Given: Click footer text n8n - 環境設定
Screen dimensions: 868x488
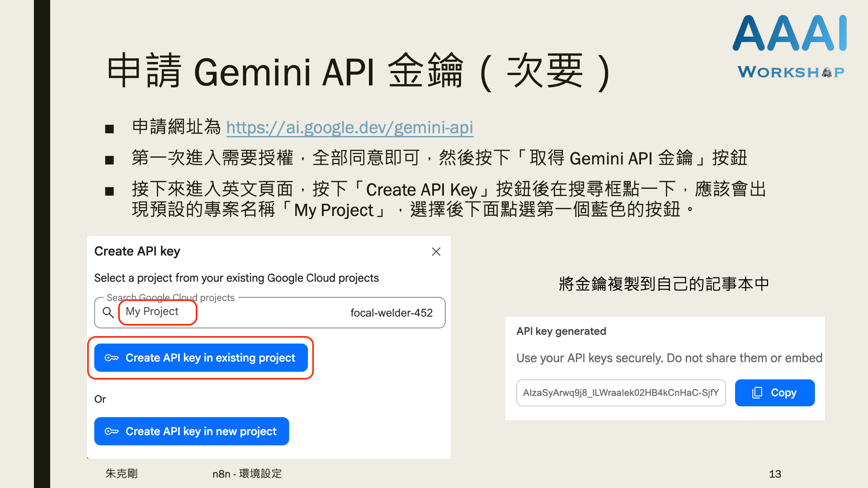Looking at the screenshot, I should pos(247,474).
